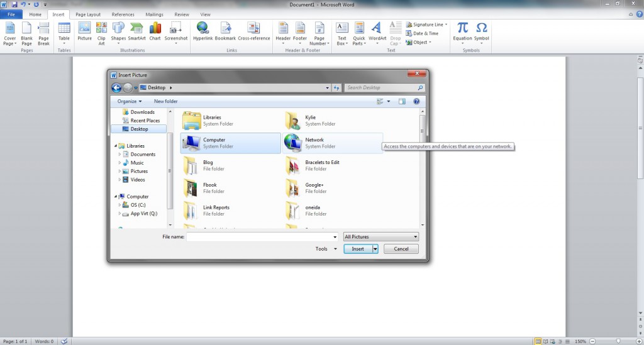Screen dimensions: 644x345
Task: Click the Object insert button
Action: tap(418, 42)
